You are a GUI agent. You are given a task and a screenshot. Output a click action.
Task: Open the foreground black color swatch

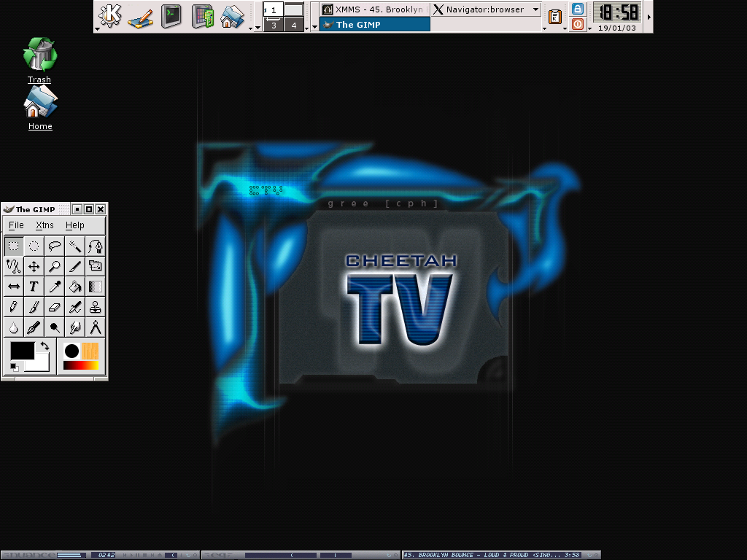tap(22, 351)
